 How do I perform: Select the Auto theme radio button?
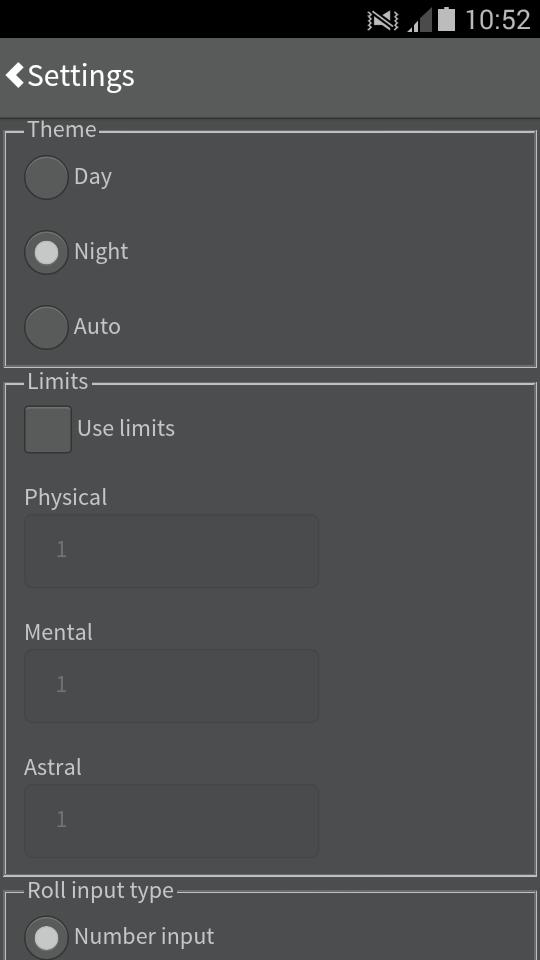pyautogui.click(x=46, y=328)
